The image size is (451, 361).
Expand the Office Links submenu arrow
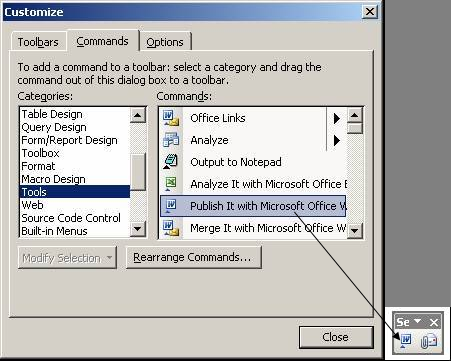337,118
